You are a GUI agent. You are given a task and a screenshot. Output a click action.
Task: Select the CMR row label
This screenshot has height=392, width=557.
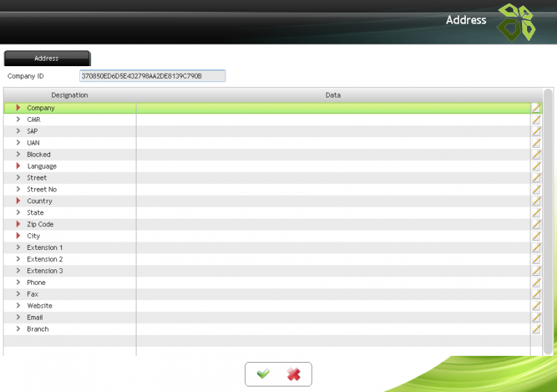click(x=33, y=120)
